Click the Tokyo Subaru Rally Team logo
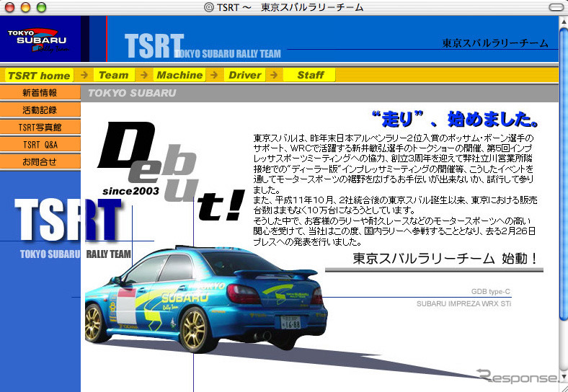568x392 pixels. [x=37, y=40]
